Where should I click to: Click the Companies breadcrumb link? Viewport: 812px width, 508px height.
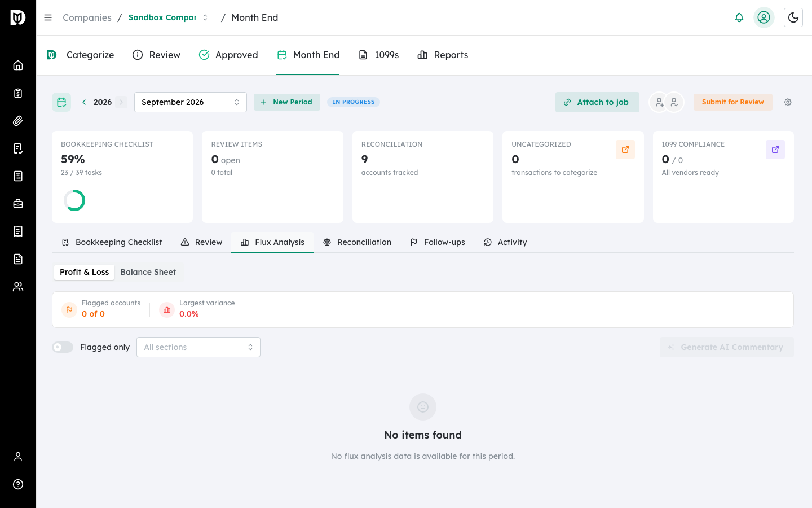(87, 17)
